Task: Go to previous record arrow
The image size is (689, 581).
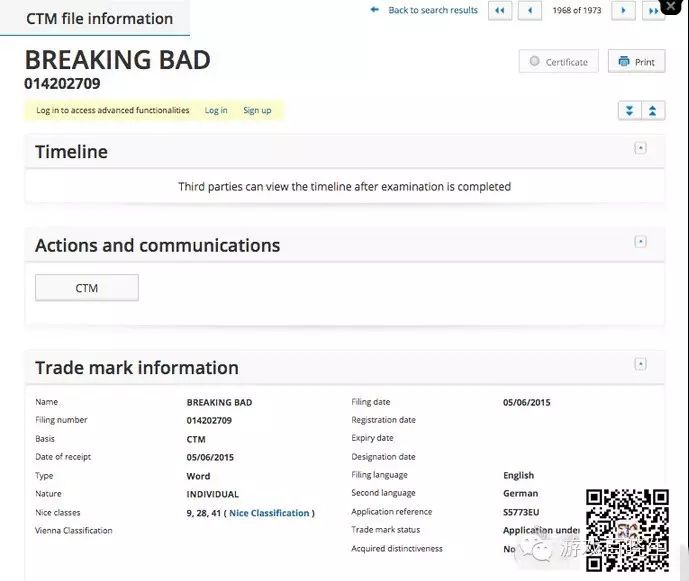Action: pos(530,10)
